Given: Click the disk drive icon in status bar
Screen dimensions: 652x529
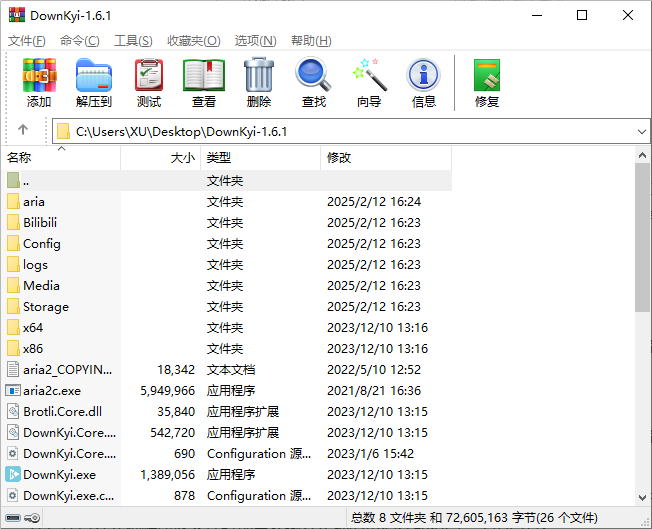Looking at the screenshot, I should pos(13,518).
